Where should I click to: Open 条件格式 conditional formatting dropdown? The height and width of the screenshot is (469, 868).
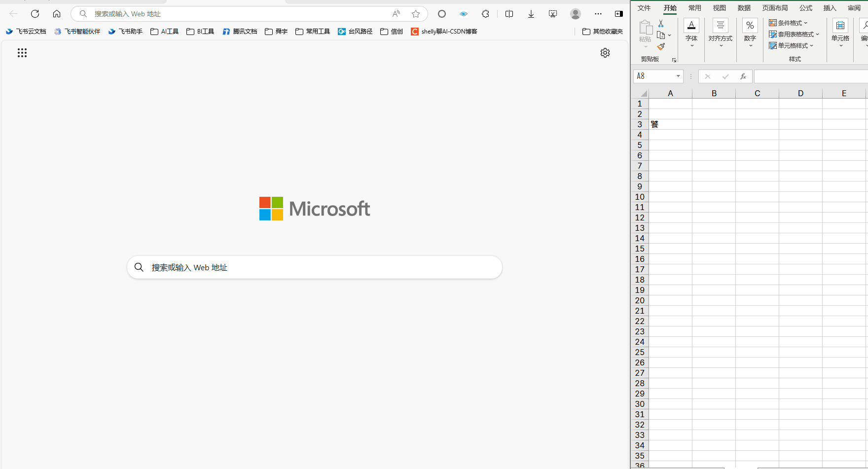pyautogui.click(x=788, y=23)
